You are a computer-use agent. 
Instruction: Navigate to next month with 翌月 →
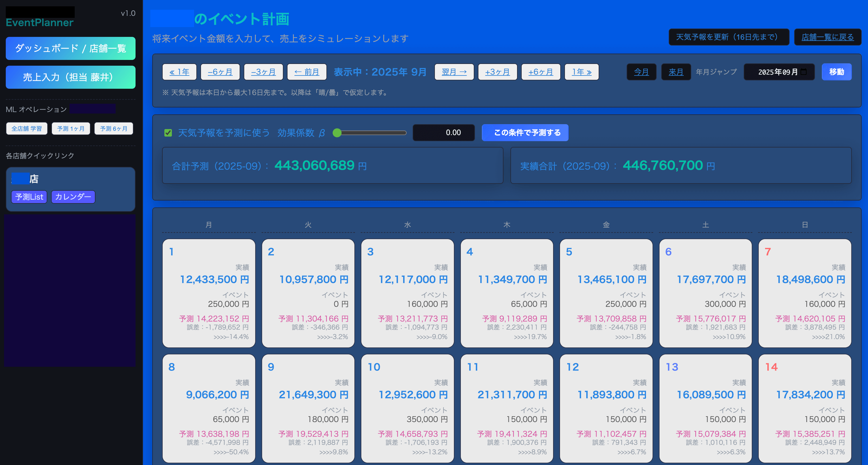454,71
